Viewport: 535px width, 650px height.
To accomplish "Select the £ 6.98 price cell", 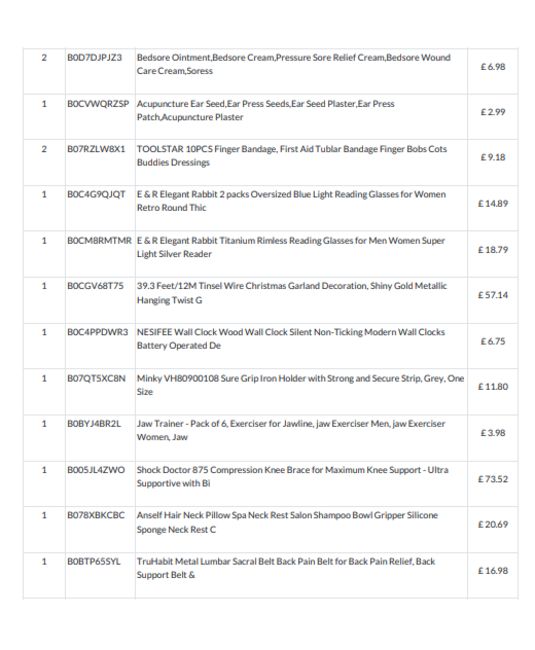I will (x=493, y=67).
